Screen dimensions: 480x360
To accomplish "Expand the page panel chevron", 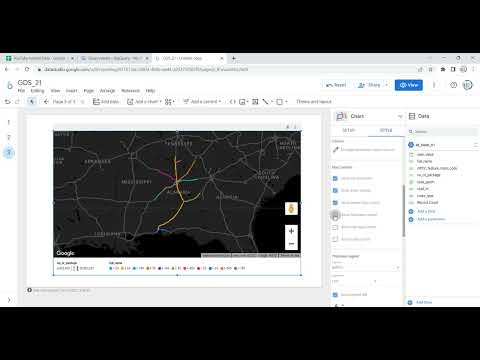I will click(9, 300).
